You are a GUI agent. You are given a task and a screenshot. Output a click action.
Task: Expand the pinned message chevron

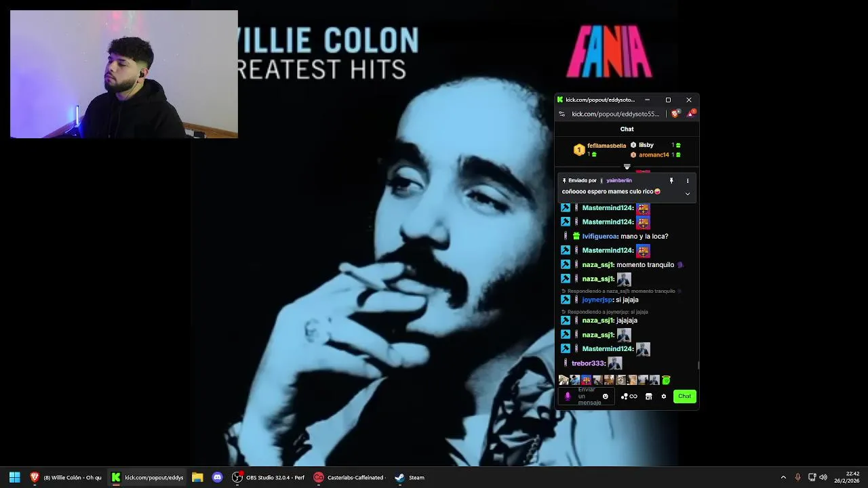[688, 194]
